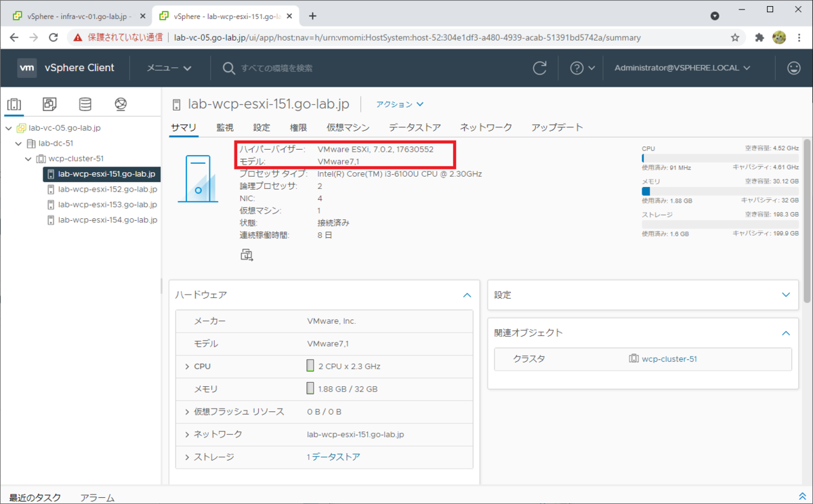Go back in browser history

(x=14, y=38)
